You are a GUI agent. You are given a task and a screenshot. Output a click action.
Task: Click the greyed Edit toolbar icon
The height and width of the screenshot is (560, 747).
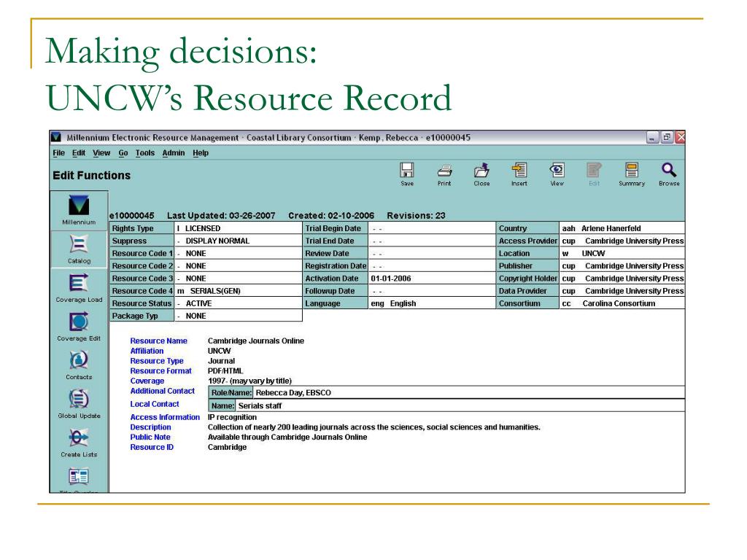594,174
